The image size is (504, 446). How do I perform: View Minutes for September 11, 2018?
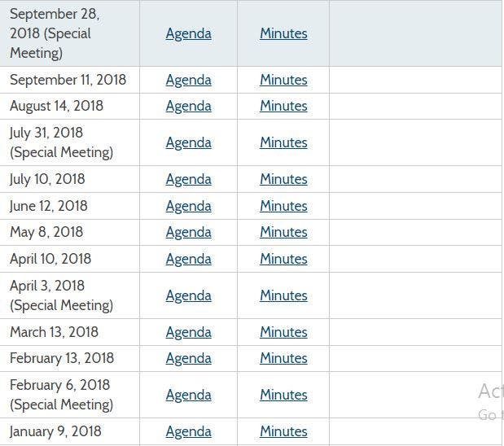(283, 80)
